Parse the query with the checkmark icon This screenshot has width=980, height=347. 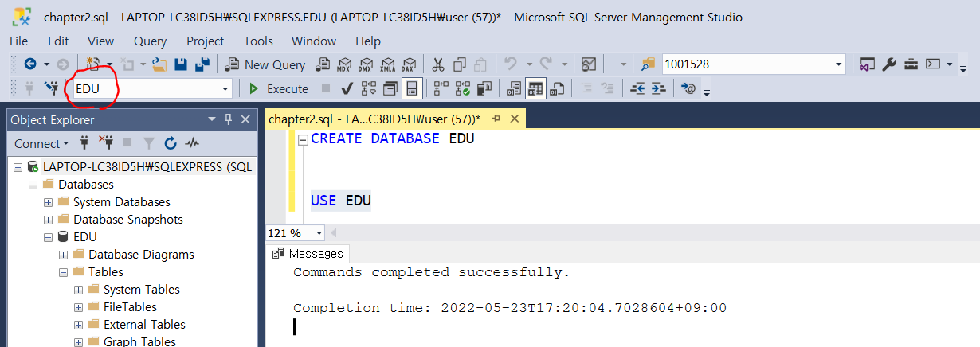(347, 88)
